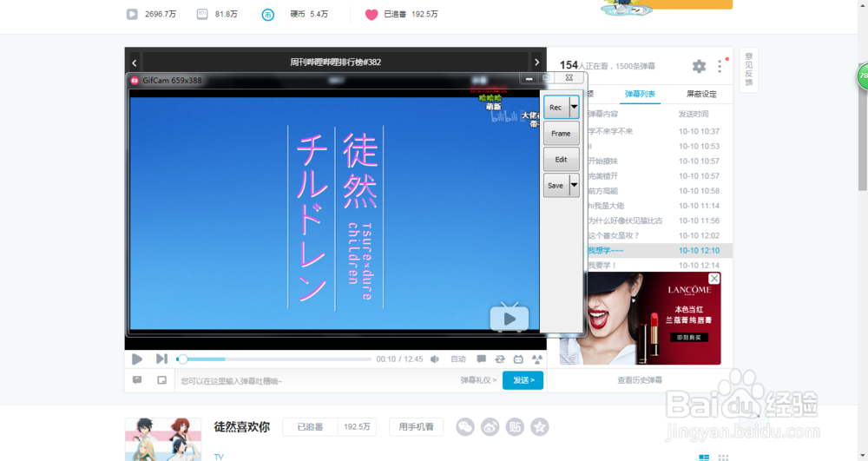
Task: Click the green 78 floating badge
Action: pos(863,76)
